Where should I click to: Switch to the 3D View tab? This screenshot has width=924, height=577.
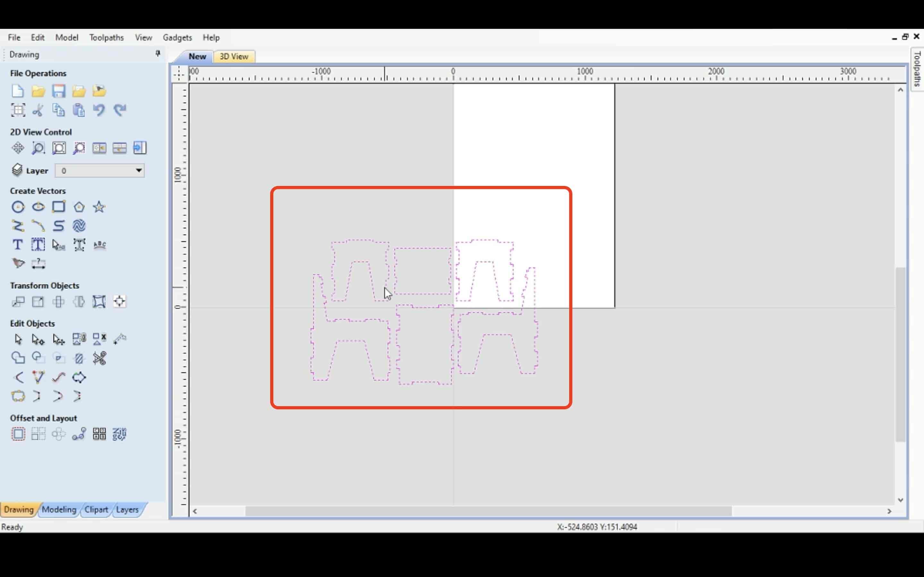[234, 56]
